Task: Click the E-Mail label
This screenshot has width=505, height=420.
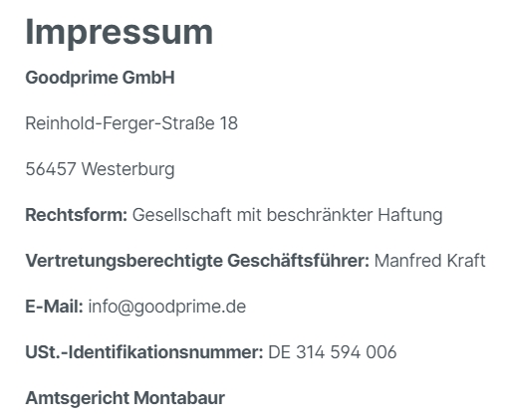Action: point(54,307)
